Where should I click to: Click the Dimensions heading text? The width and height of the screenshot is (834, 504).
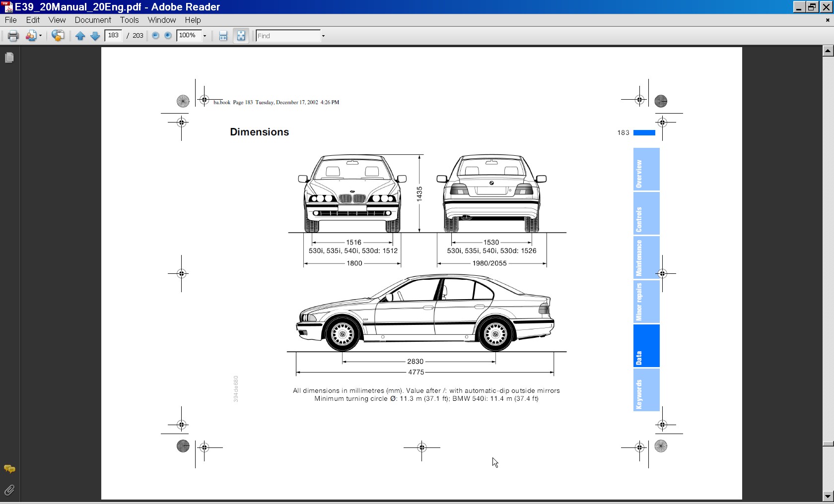click(x=259, y=132)
